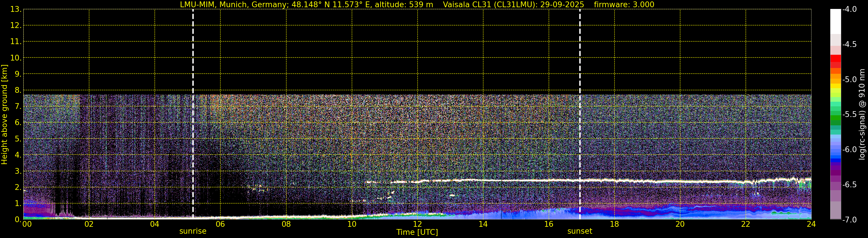Click the '-5.0' tick on the colorbar
This screenshot has height=238, width=868.
click(849, 80)
